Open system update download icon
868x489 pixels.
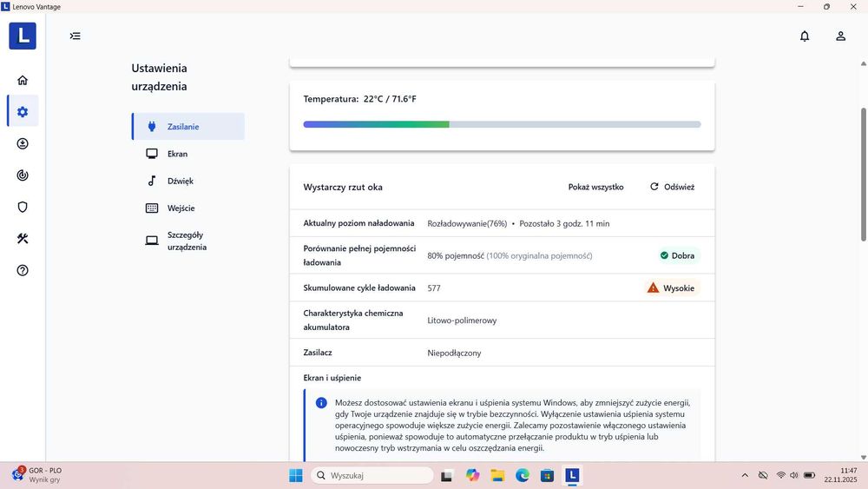click(23, 143)
